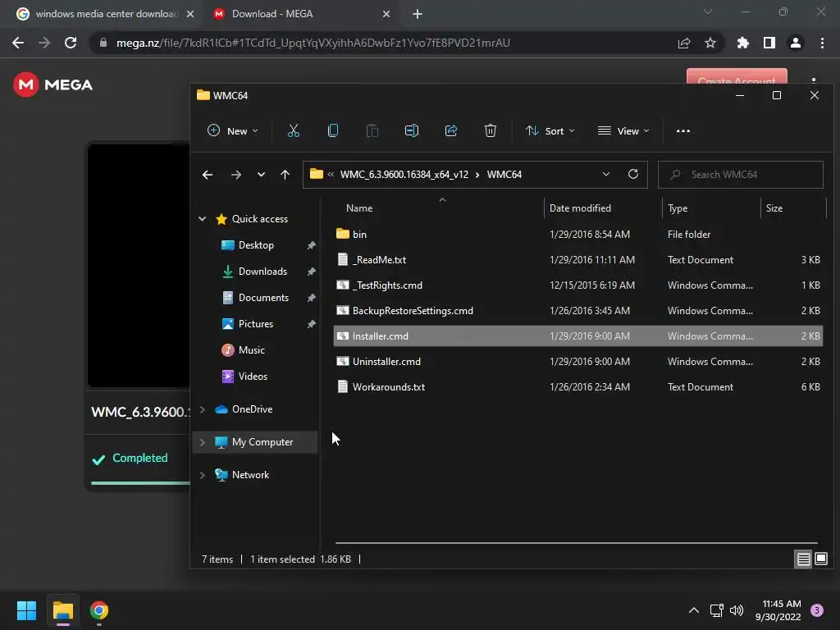
Task: Sort files by Name column header
Action: click(x=359, y=208)
